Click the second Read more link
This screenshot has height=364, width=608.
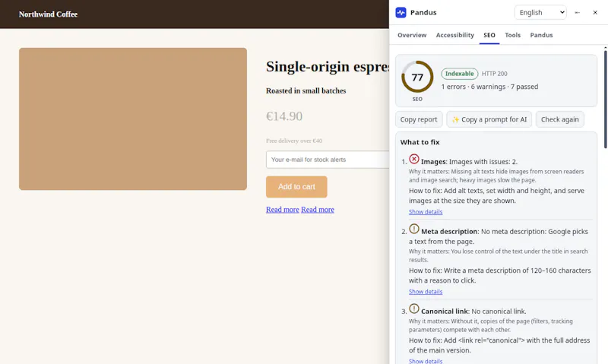(x=318, y=210)
